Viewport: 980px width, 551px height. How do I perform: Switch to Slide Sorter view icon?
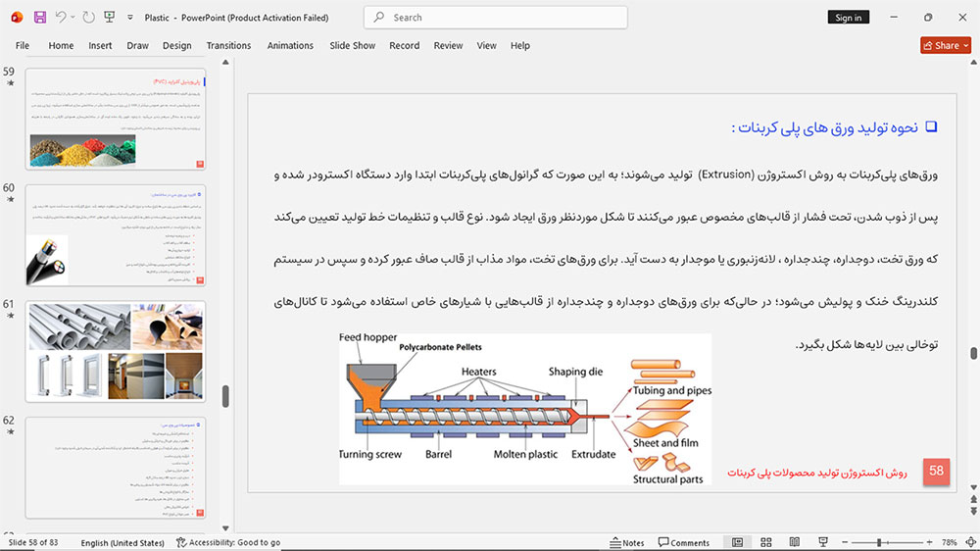point(765,542)
